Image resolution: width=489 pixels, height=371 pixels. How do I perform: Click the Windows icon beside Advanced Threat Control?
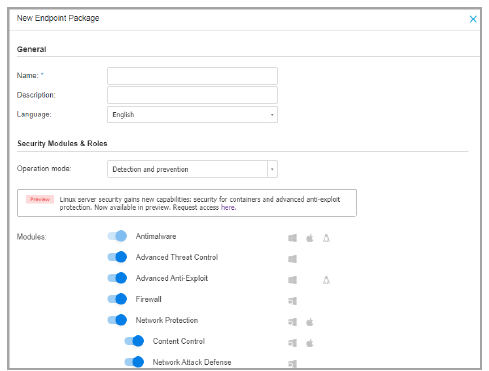292,259
